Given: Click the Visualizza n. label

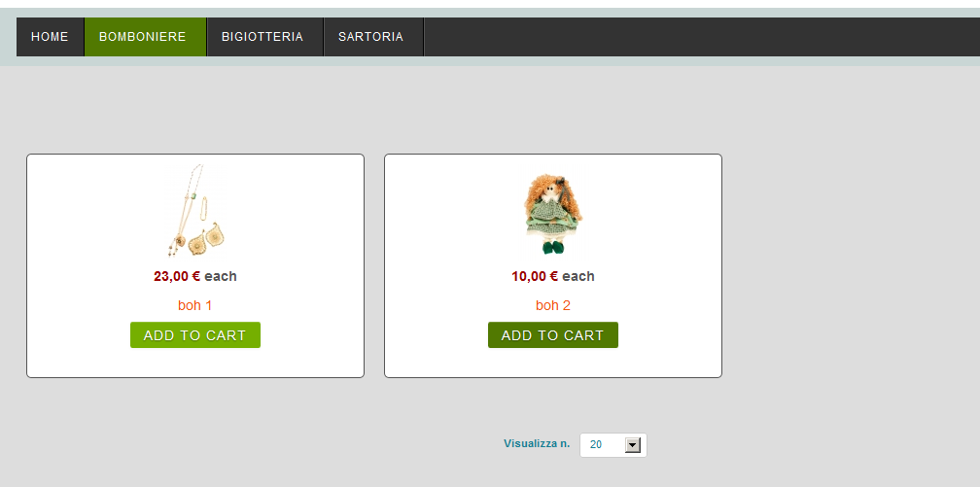Looking at the screenshot, I should pyautogui.click(x=537, y=444).
